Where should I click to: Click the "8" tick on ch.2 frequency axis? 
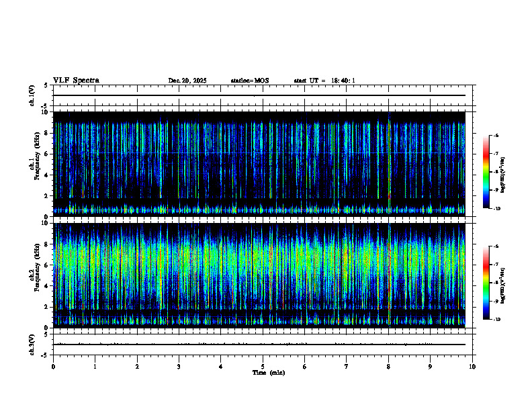pos(46,244)
